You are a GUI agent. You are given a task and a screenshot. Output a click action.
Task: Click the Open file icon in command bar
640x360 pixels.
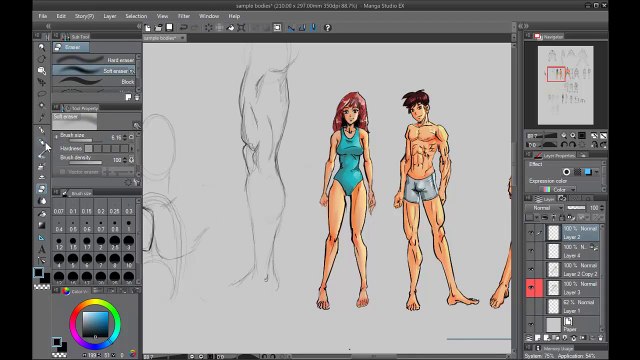158,28
